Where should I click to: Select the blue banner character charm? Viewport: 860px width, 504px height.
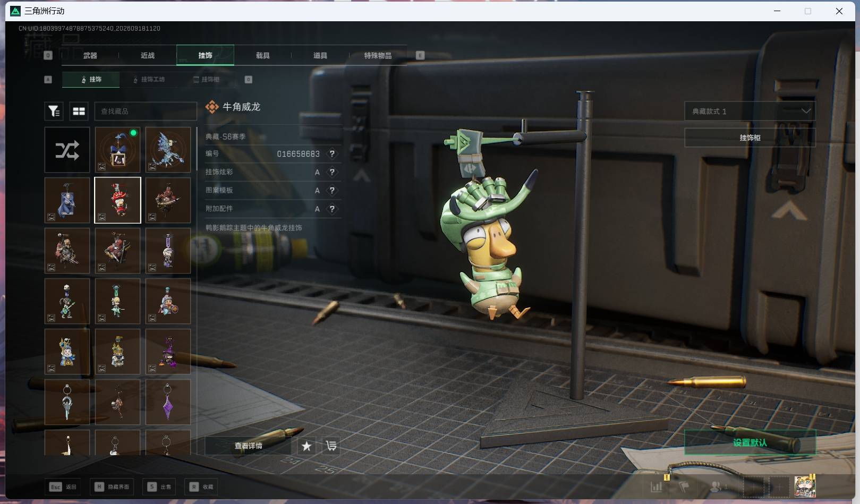click(67, 200)
